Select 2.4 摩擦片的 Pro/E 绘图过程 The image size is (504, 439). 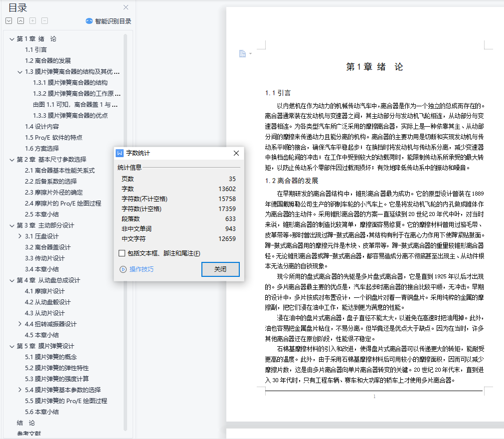click(x=63, y=203)
